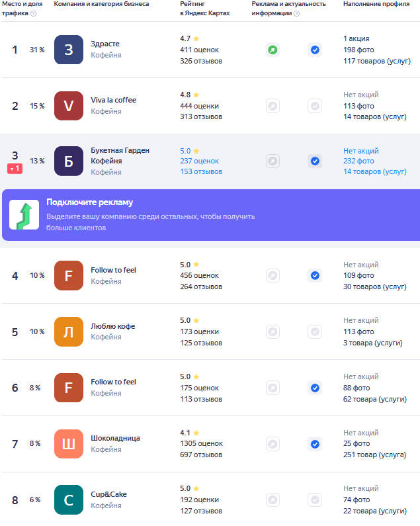Click the green arrow icon in the ad banner
This screenshot has width=420, height=526.
(24, 215)
